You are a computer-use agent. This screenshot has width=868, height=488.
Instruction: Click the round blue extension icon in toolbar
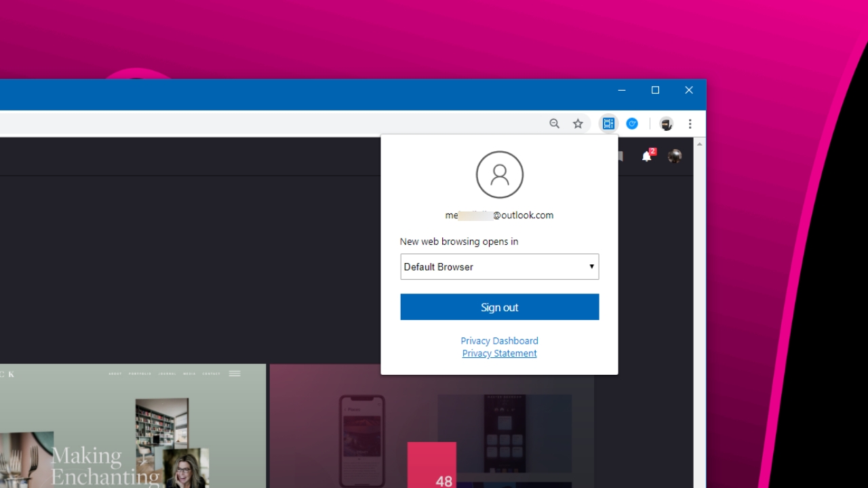[x=632, y=123]
